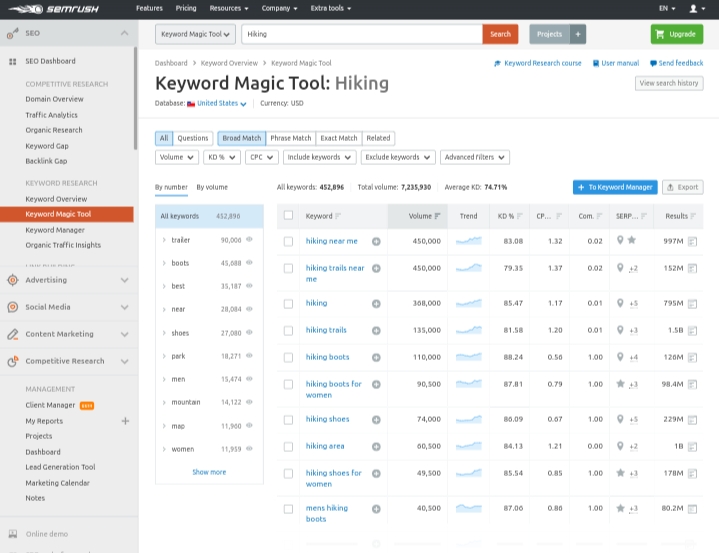Check the box for 'hiking trails'
719x553 pixels.
coord(288,331)
